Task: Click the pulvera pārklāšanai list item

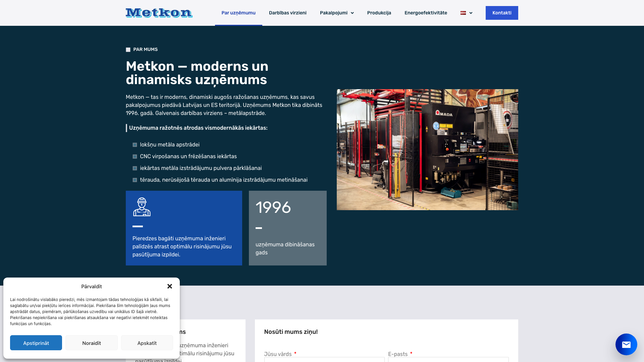Action: pyautogui.click(x=201, y=168)
